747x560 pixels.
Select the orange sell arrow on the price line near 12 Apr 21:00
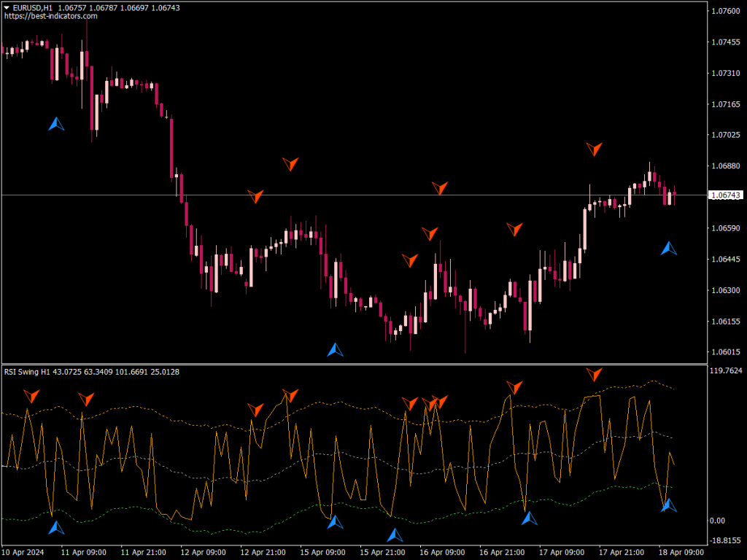coord(256,196)
